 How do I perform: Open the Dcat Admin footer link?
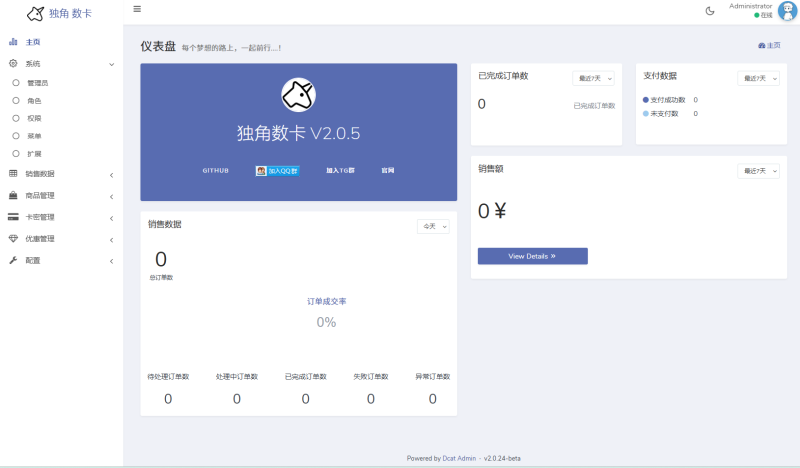point(459,458)
